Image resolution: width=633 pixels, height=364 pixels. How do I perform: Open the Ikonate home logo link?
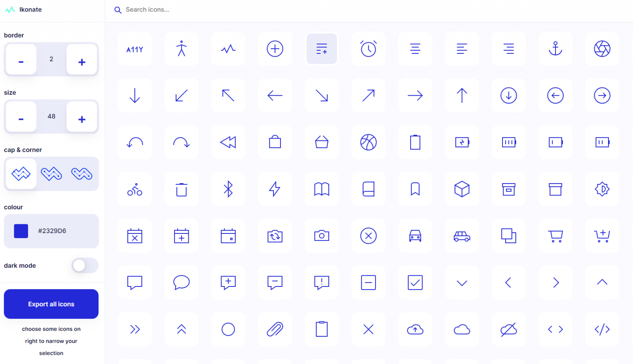click(24, 9)
